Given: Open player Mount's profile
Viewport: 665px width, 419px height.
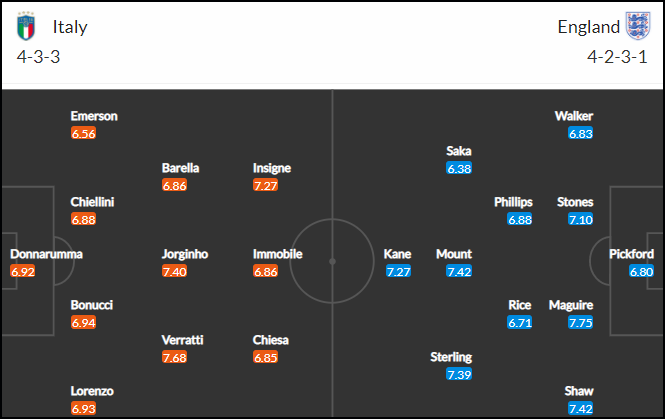Looking at the screenshot, I should tap(454, 254).
